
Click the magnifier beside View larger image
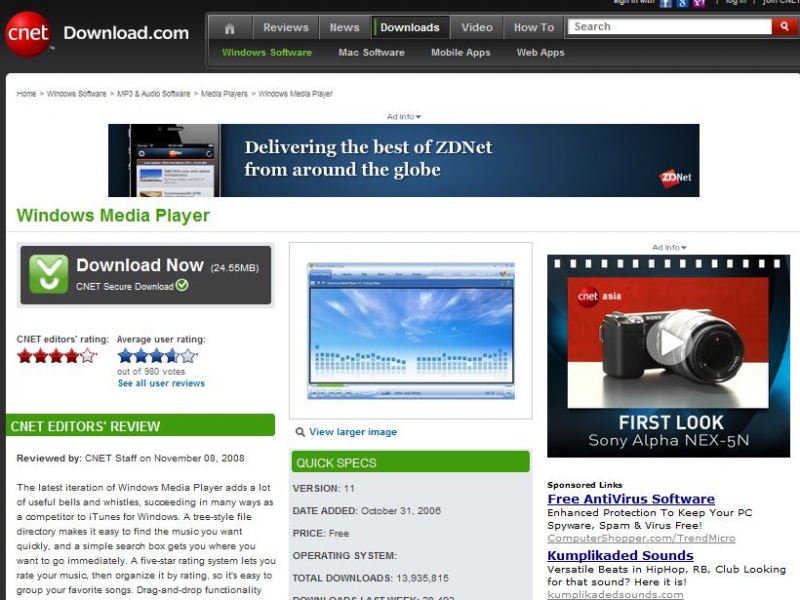(x=300, y=432)
